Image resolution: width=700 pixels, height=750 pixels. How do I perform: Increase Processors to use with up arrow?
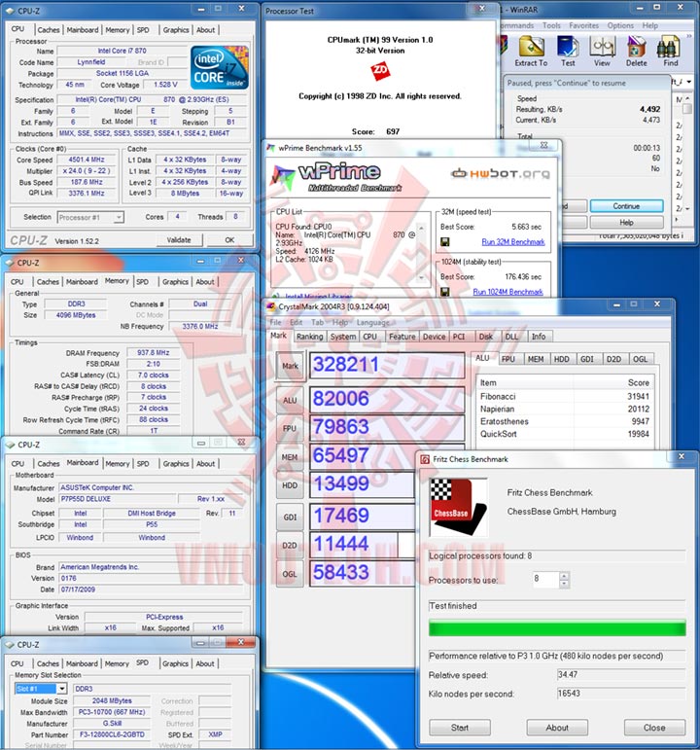[564, 576]
